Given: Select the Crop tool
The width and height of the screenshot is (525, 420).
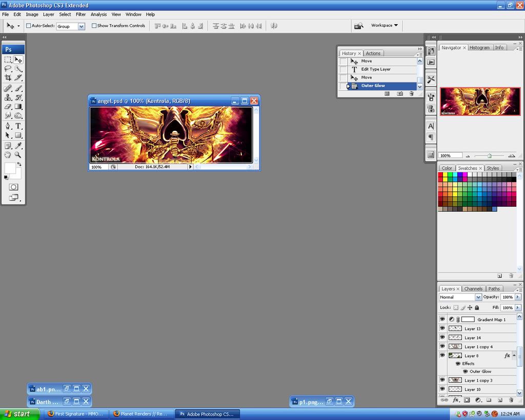Looking at the screenshot, I should click(x=8, y=78).
